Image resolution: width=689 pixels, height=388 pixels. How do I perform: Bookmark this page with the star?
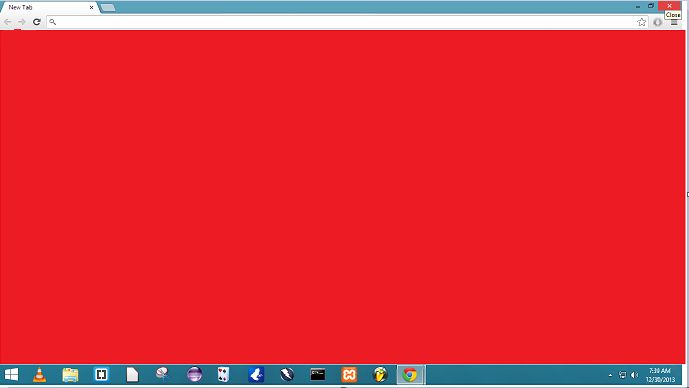point(642,22)
